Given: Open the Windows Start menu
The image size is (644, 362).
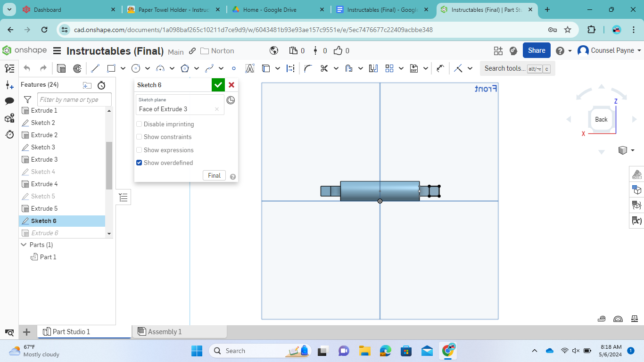Looking at the screenshot, I should point(197,351).
